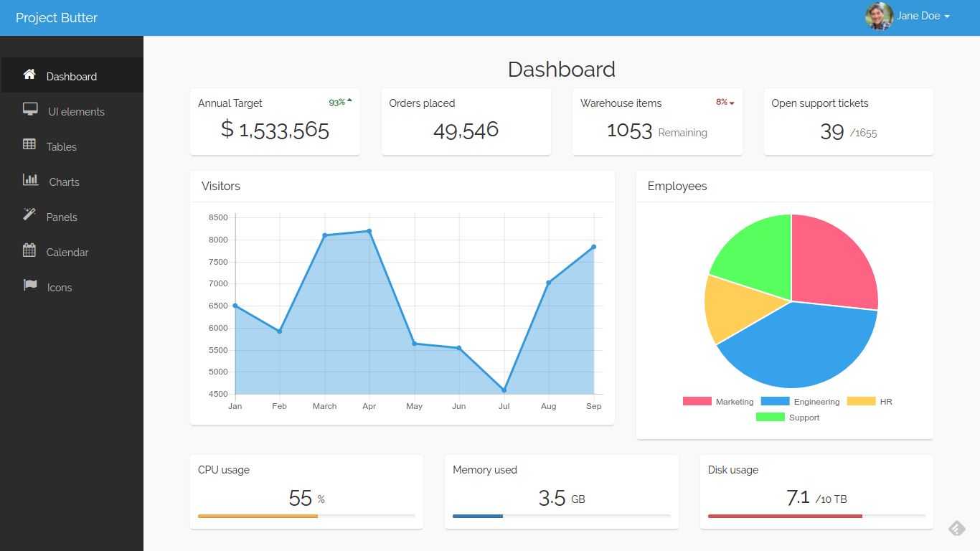Click Jane Doe's profile avatar

879,17
